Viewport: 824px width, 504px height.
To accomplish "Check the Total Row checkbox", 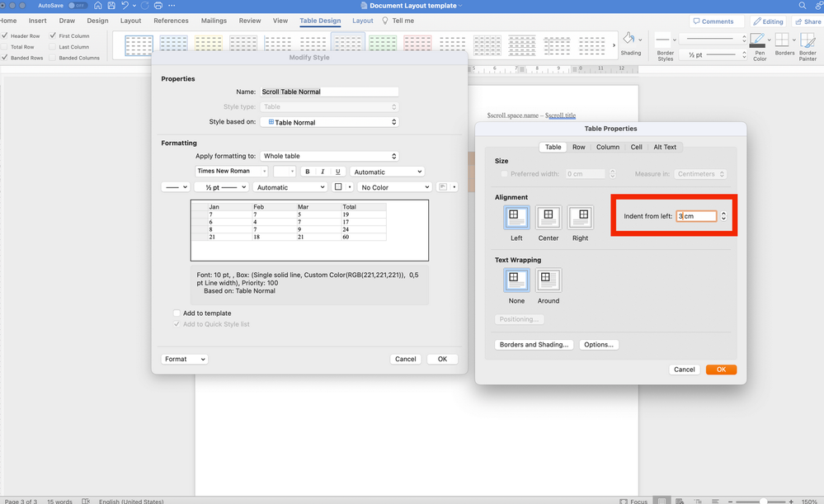I will click(4, 47).
